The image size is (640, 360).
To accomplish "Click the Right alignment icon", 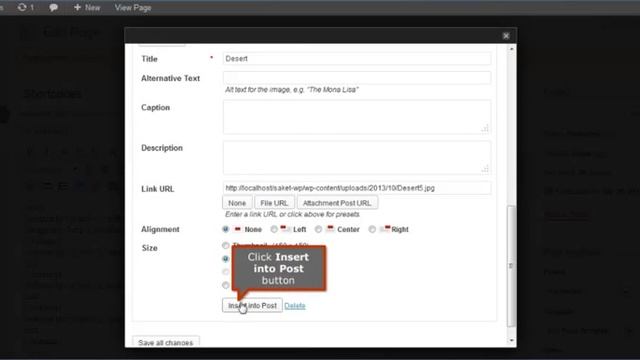I will pyautogui.click(x=384, y=229).
